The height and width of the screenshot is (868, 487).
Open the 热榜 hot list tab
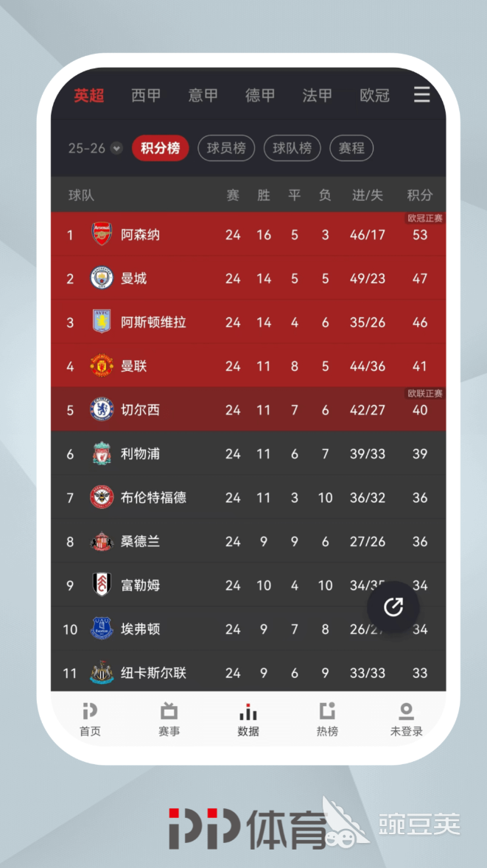pyautogui.click(x=327, y=712)
